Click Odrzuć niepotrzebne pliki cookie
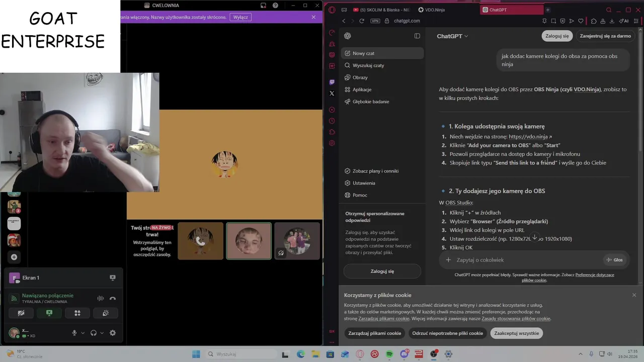The width and height of the screenshot is (644, 362). (447, 333)
